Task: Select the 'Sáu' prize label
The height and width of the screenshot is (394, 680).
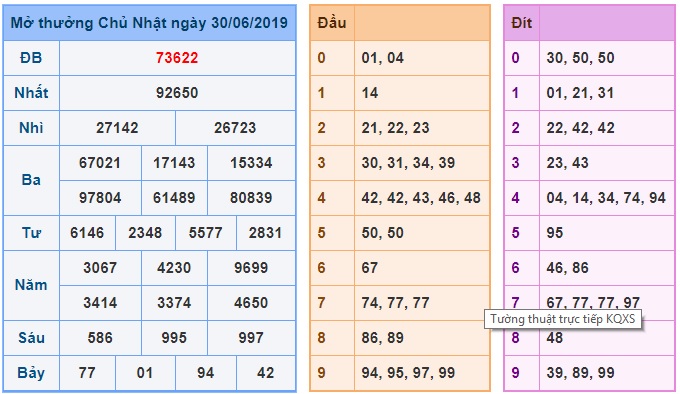Action: (x=31, y=338)
